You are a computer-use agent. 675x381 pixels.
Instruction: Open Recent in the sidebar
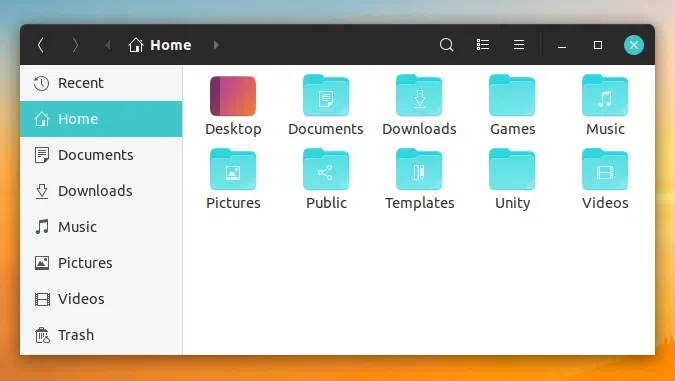pyautogui.click(x=101, y=83)
